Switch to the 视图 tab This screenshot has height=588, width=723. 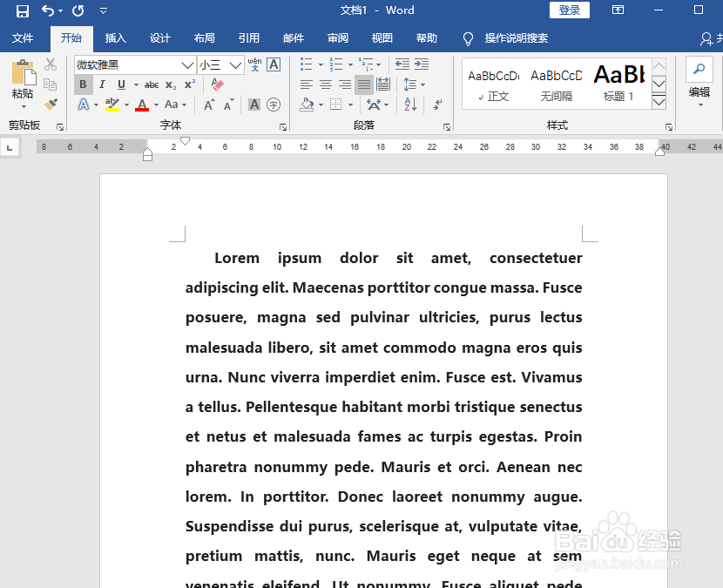coord(382,37)
